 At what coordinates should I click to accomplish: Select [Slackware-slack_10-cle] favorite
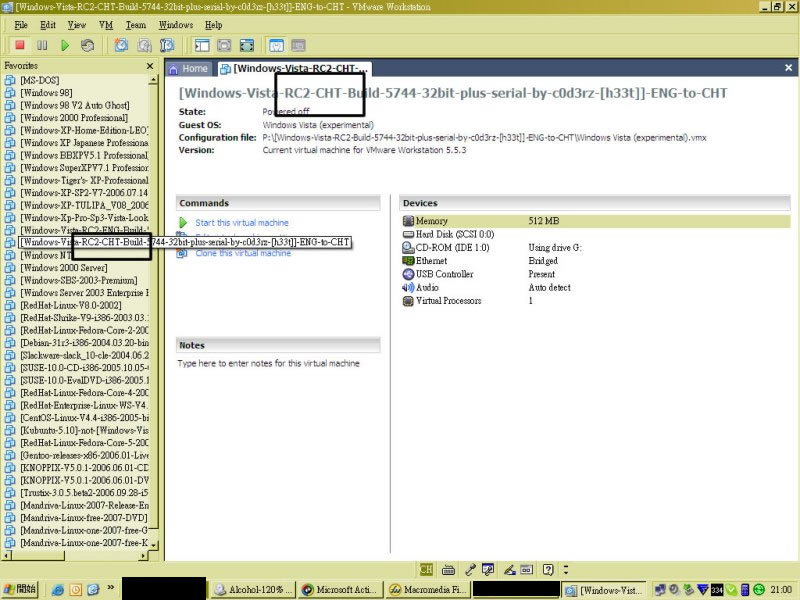[x=84, y=355]
